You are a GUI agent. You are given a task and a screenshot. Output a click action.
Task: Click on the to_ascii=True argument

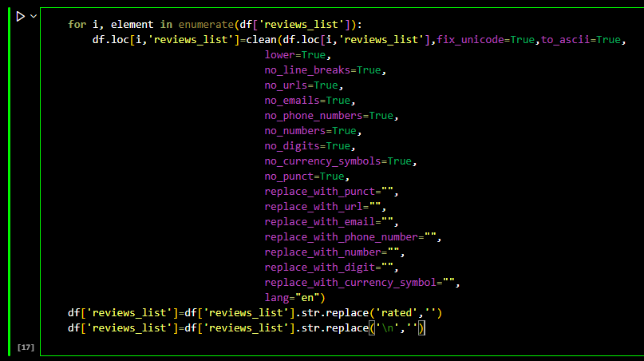tap(583, 40)
